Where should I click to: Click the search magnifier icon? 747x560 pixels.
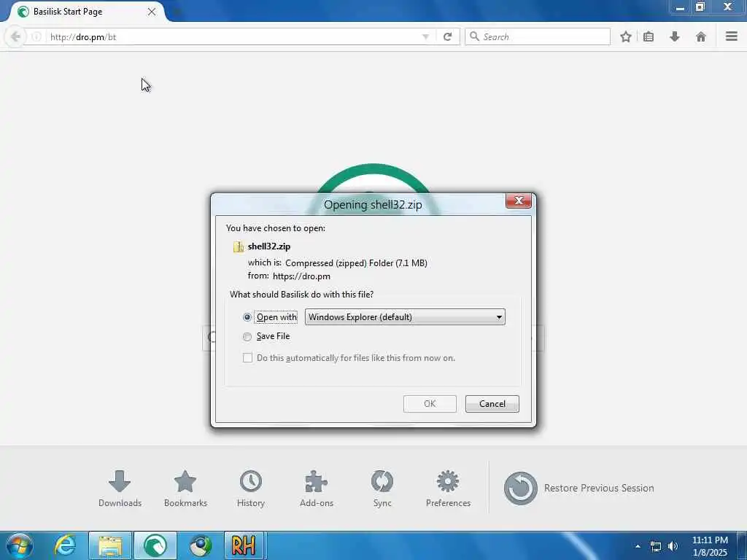point(474,36)
